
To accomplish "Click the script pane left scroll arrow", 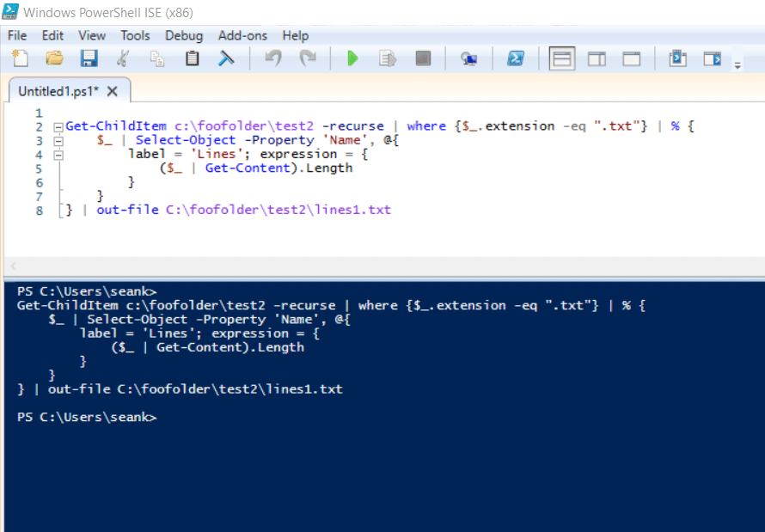I will [x=13, y=266].
